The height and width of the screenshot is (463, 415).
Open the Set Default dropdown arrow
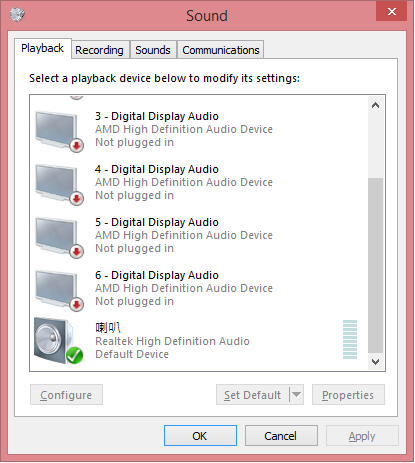(296, 395)
